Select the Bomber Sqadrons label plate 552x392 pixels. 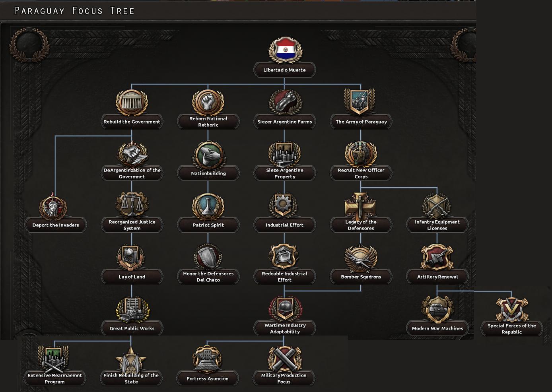[x=361, y=277]
